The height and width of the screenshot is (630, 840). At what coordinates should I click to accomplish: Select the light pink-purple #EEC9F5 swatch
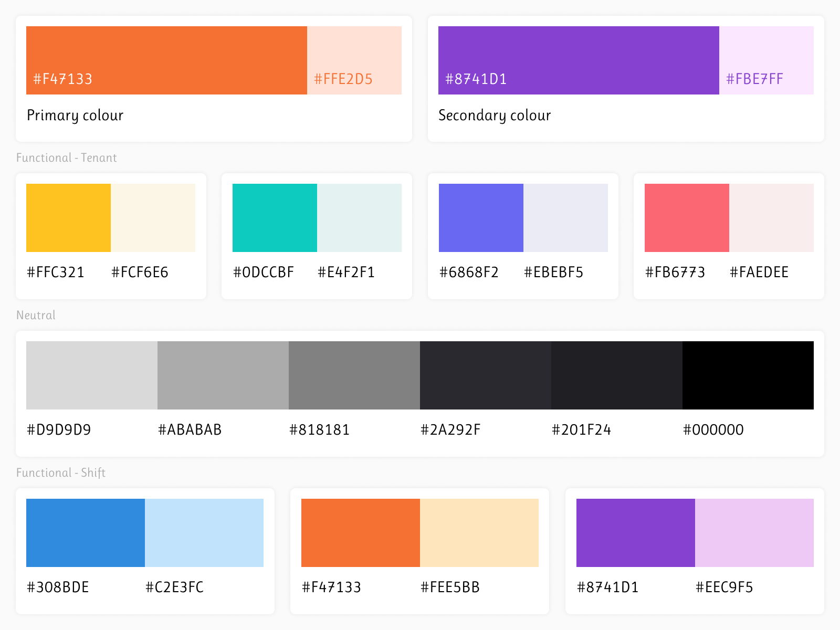754,533
